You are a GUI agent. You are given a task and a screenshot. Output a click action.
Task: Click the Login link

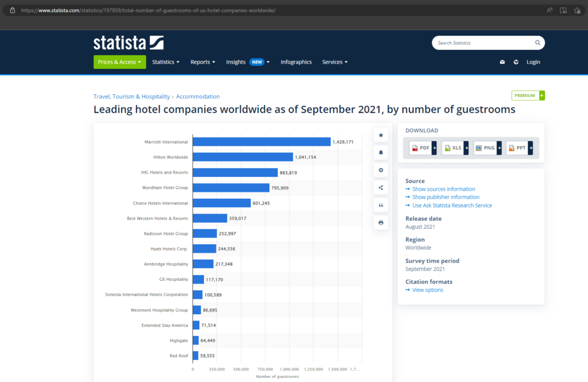(x=533, y=62)
